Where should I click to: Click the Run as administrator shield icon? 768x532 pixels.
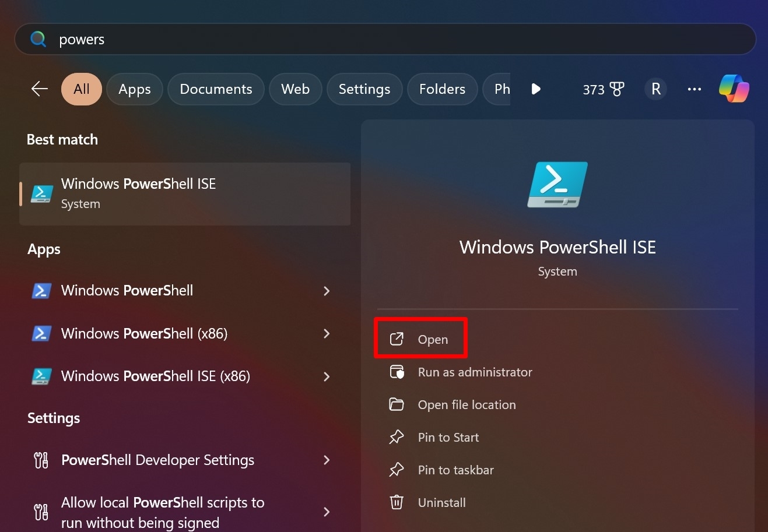tap(397, 372)
